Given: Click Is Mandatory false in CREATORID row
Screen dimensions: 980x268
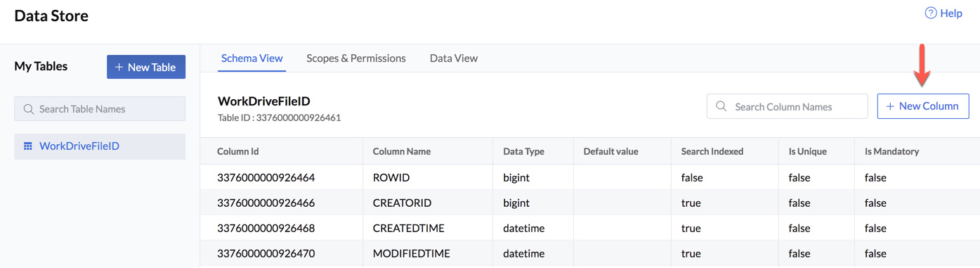Looking at the screenshot, I should (x=876, y=203).
